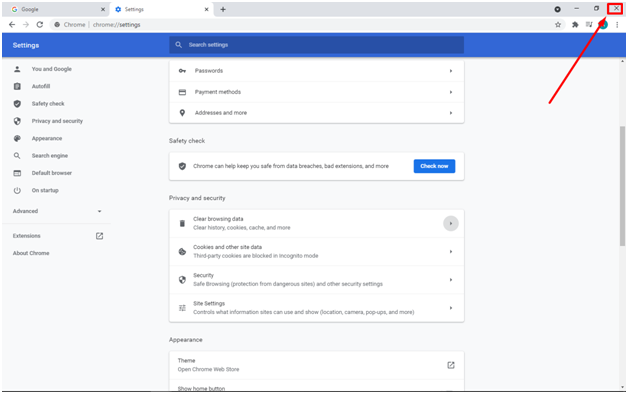Open Theme in Chrome Web Store
The height and width of the screenshot is (394, 628).
(x=316, y=365)
